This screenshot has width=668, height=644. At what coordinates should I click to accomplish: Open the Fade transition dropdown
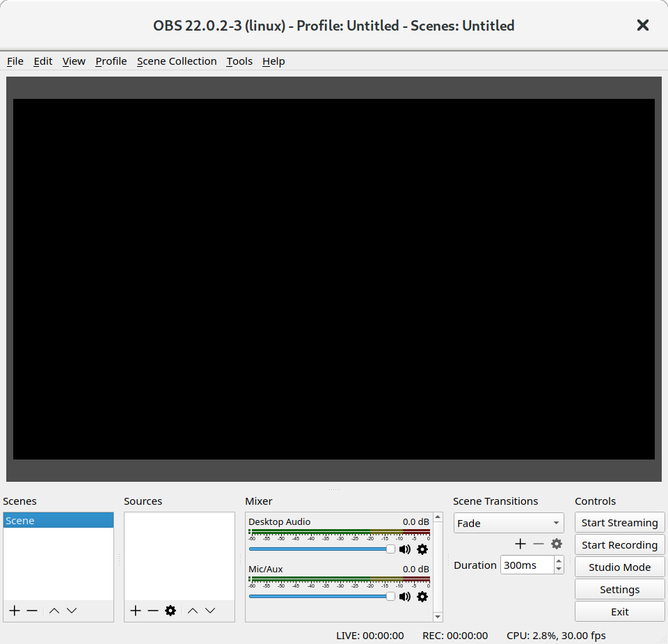(x=509, y=523)
